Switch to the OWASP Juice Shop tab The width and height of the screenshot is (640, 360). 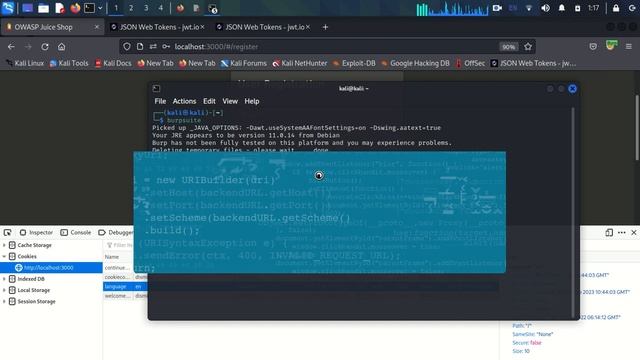[52, 27]
